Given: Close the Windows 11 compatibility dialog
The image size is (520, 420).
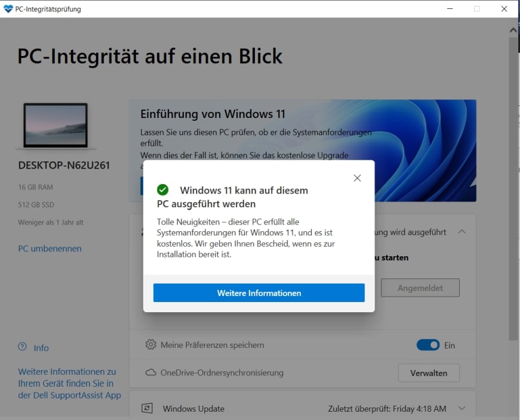Looking at the screenshot, I should pos(357,178).
